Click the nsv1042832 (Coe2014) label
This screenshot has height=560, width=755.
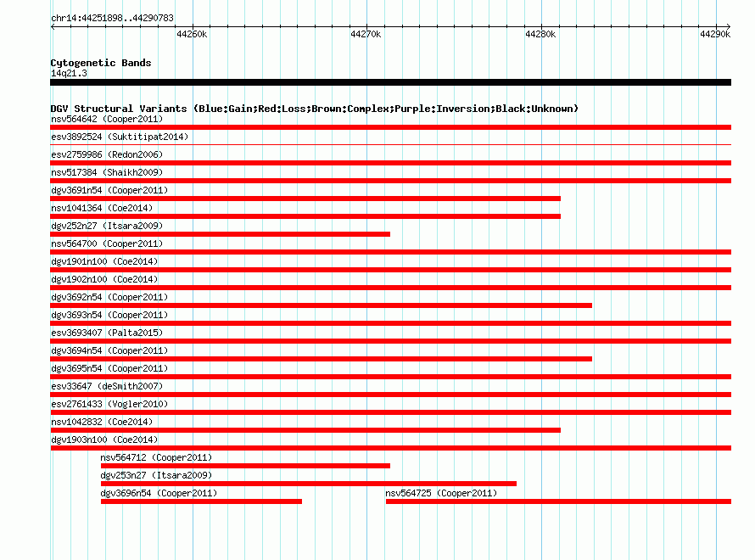coord(102,422)
